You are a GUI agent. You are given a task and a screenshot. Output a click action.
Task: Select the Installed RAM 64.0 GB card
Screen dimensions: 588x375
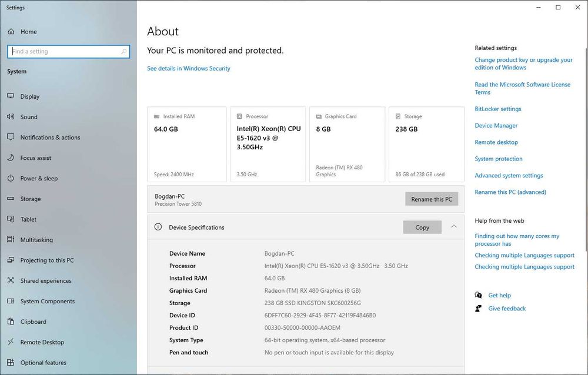pos(187,145)
